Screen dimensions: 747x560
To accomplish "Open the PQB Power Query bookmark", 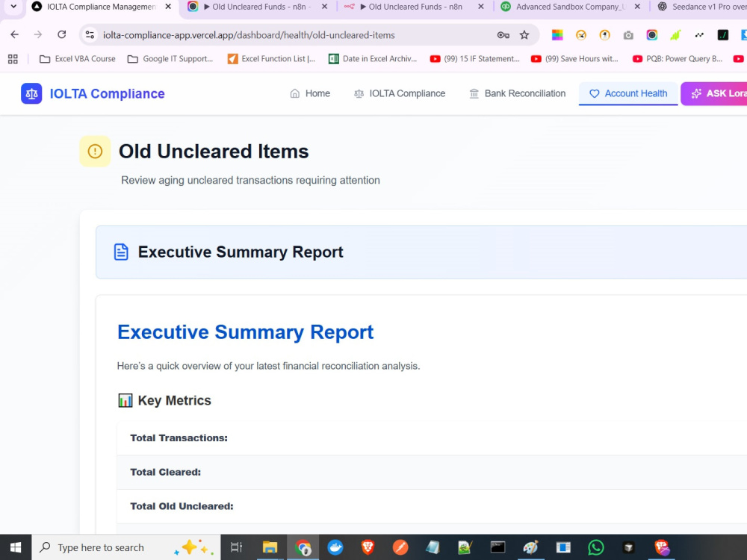I will point(678,59).
